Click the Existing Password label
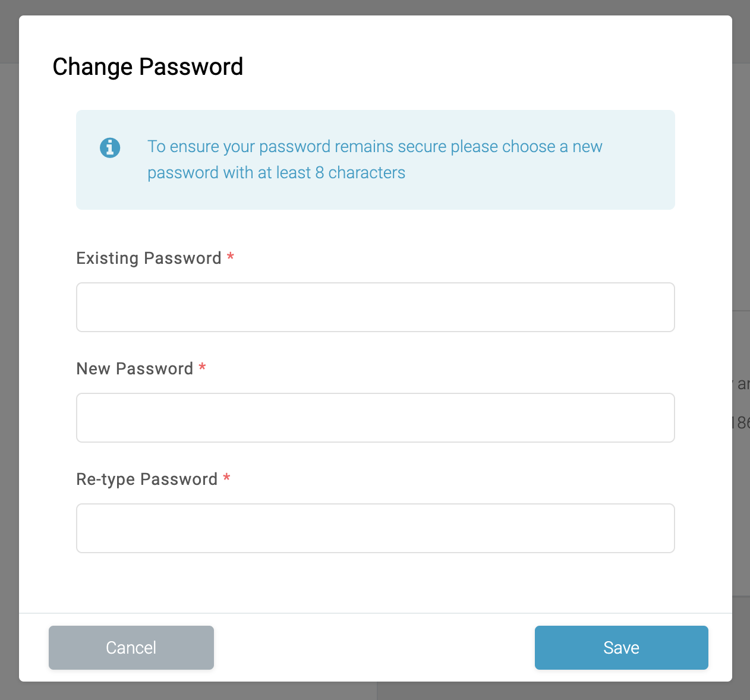Image resolution: width=750 pixels, height=700 pixels. tap(149, 258)
